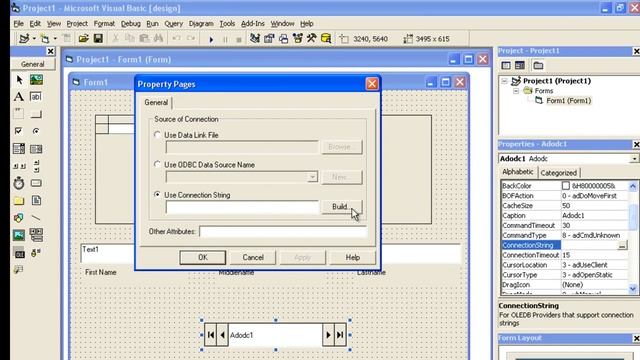Viewport: 640px width, 360px height.
Task: Click Cancel in Property Pages
Action: 253,258
